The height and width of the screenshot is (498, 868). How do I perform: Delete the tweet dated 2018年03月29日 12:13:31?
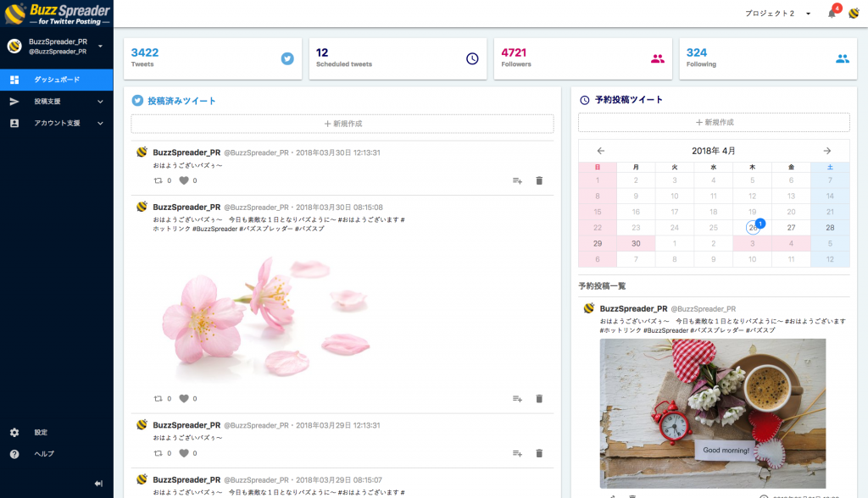click(x=539, y=453)
